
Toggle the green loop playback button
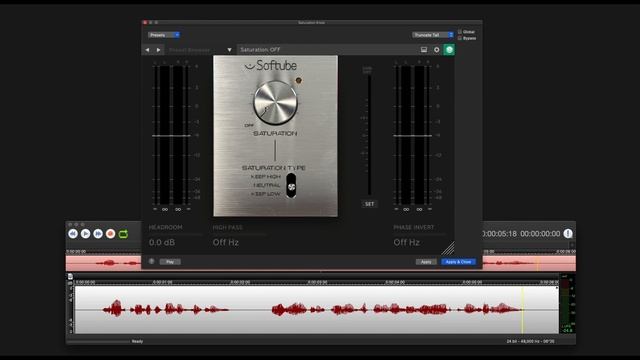tap(123, 234)
